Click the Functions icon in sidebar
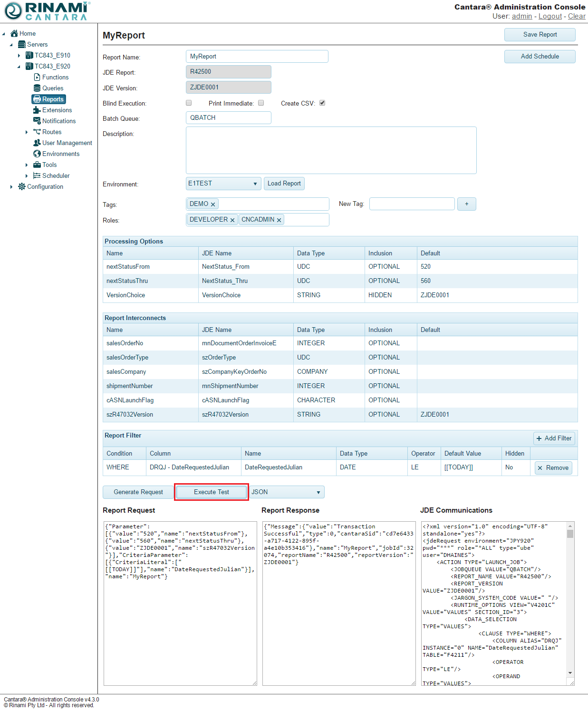 37,77
